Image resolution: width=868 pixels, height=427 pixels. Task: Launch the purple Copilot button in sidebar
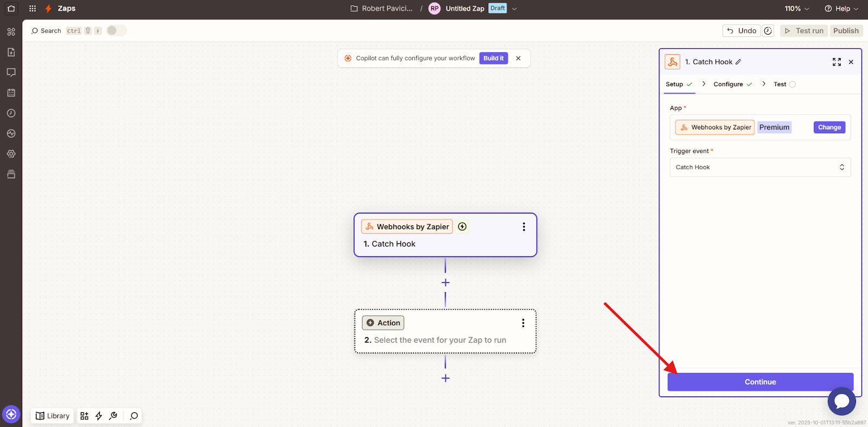pos(11,415)
